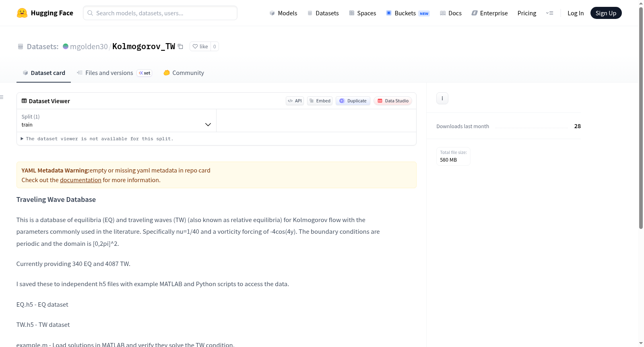Click the Datasets: breadcrumb label
The width and height of the screenshot is (644, 347).
click(x=43, y=47)
